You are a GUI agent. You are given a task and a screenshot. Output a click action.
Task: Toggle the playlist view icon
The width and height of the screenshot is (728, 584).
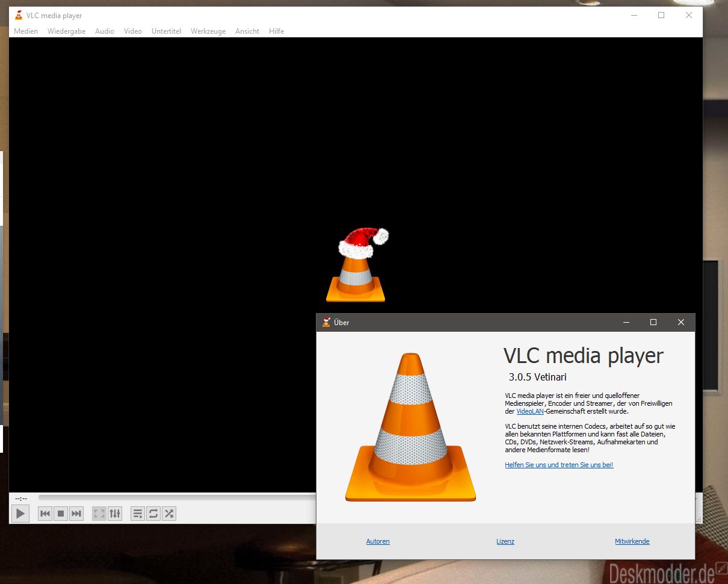coord(138,514)
